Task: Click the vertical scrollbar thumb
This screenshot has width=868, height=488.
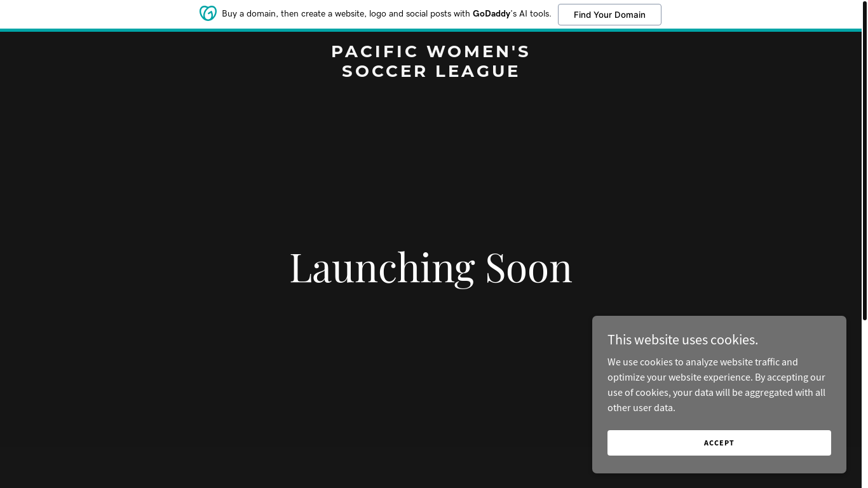Action: click(x=864, y=160)
